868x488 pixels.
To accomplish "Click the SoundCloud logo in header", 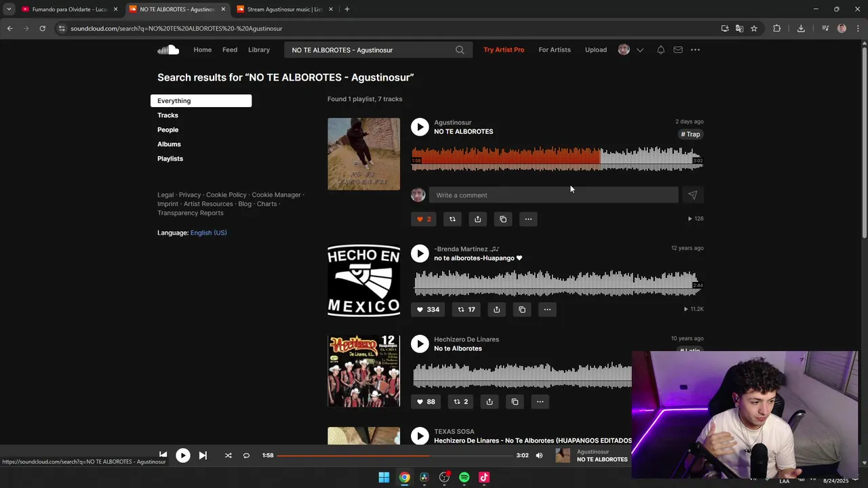I will point(168,49).
